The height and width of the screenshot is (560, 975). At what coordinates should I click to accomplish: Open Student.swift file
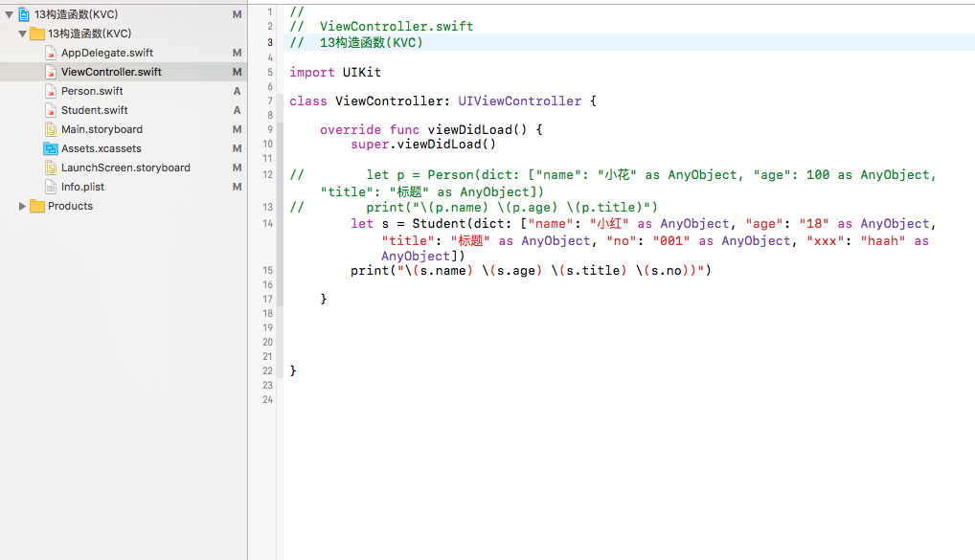[x=95, y=111]
